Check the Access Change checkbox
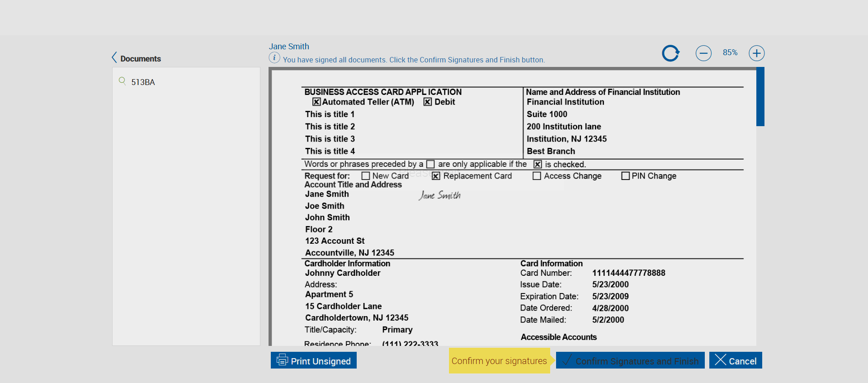This screenshot has height=383, width=868. pos(537,176)
